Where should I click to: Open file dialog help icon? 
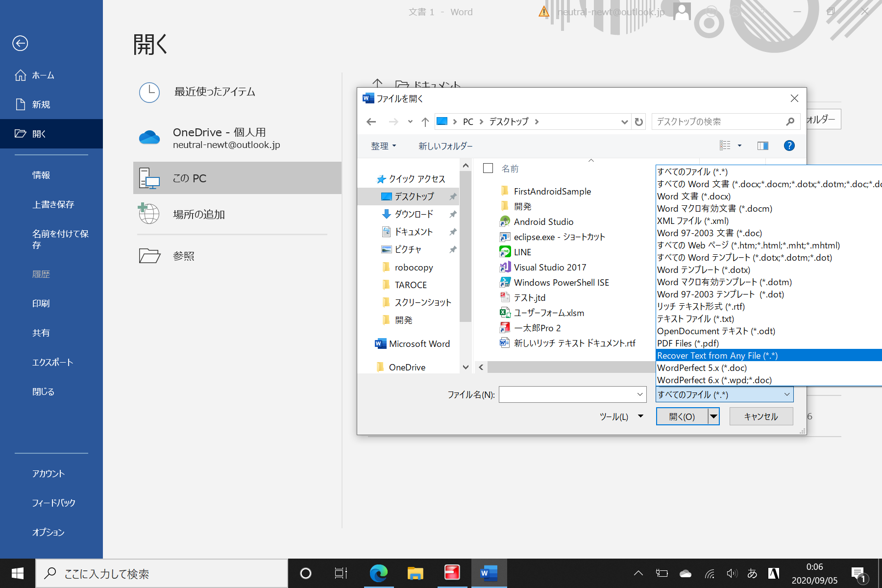(x=789, y=146)
